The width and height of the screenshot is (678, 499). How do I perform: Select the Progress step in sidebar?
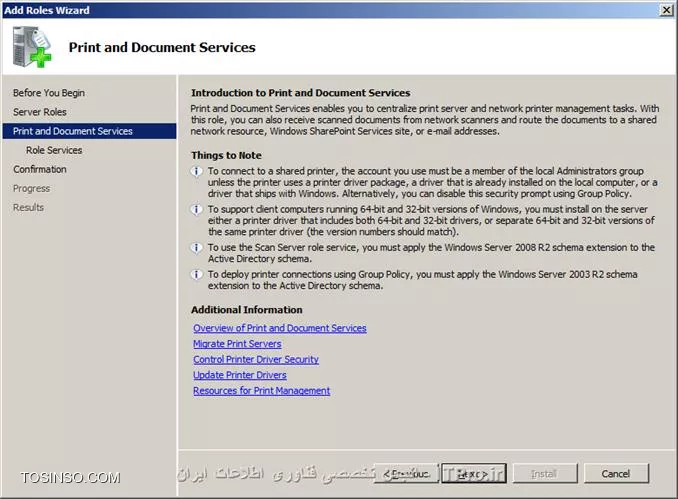click(31, 188)
